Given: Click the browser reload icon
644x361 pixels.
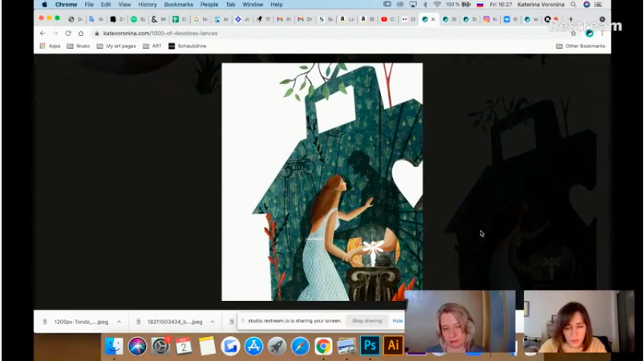Looking at the screenshot, I should point(68,34).
